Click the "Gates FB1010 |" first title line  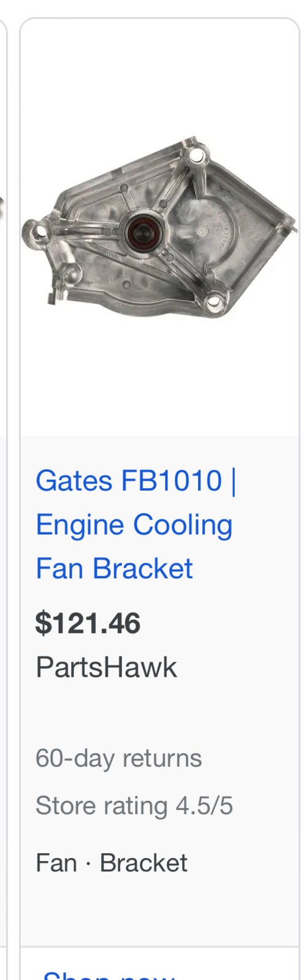tap(136, 480)
